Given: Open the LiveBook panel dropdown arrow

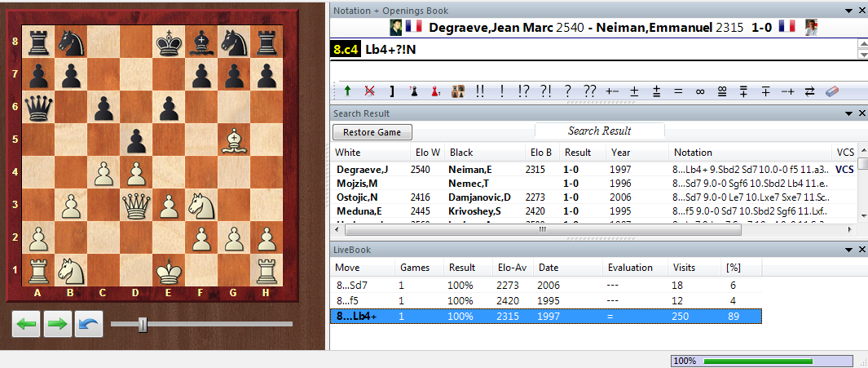Looking at the screenshot, I should (848, 248).
